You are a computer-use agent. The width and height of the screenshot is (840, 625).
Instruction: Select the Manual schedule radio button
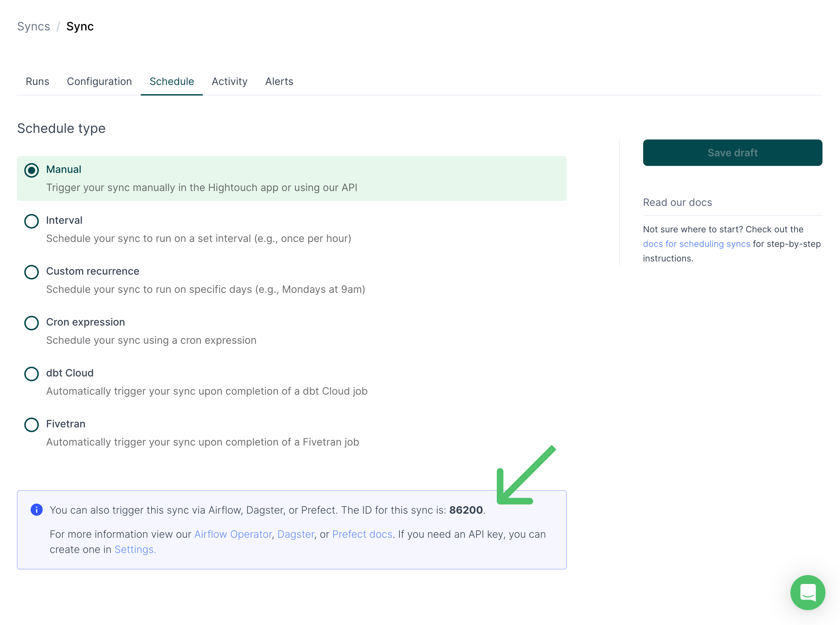[32, 170]
